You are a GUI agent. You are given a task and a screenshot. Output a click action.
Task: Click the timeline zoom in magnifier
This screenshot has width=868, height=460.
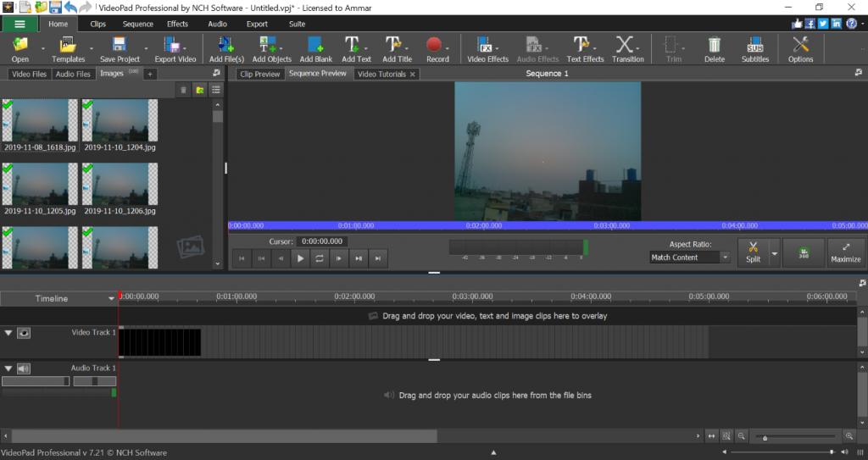849,436
